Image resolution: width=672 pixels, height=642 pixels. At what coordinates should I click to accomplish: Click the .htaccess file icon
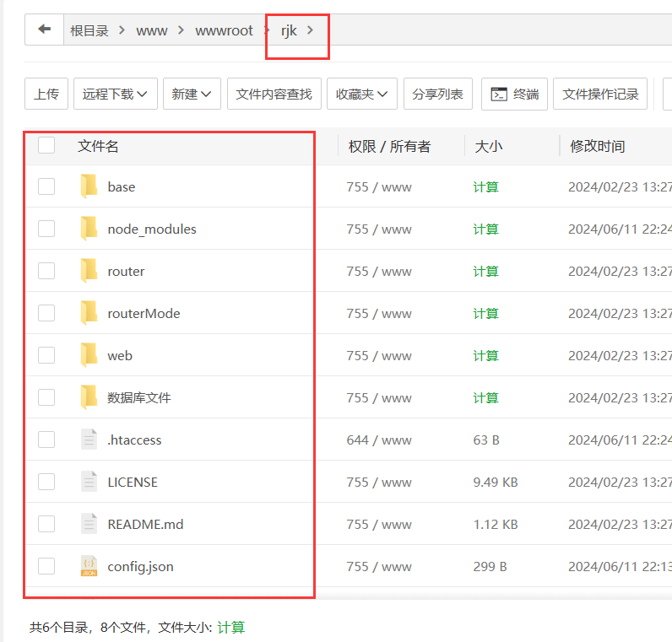(x=89, y=440)
